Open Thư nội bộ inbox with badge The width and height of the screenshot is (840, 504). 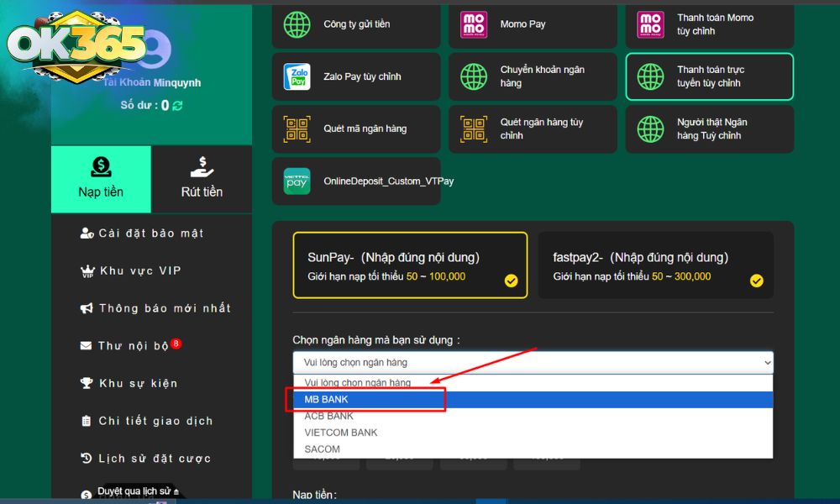[134, 346]
